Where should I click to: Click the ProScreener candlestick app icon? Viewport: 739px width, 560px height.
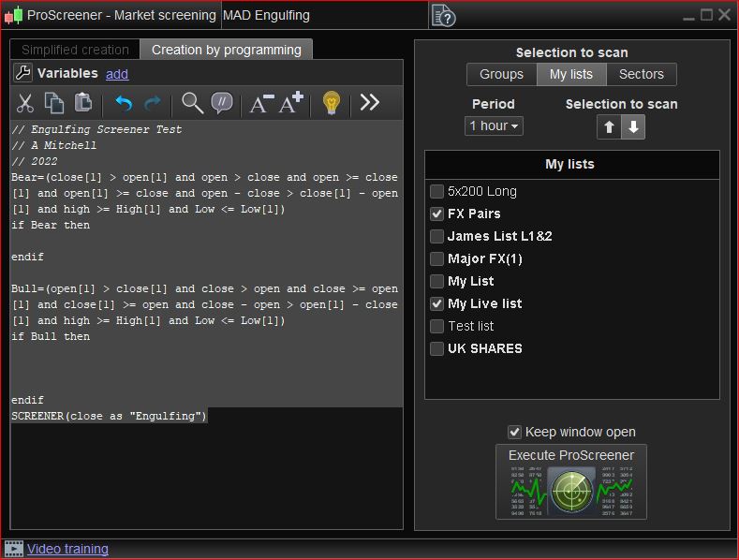[13, 15]
